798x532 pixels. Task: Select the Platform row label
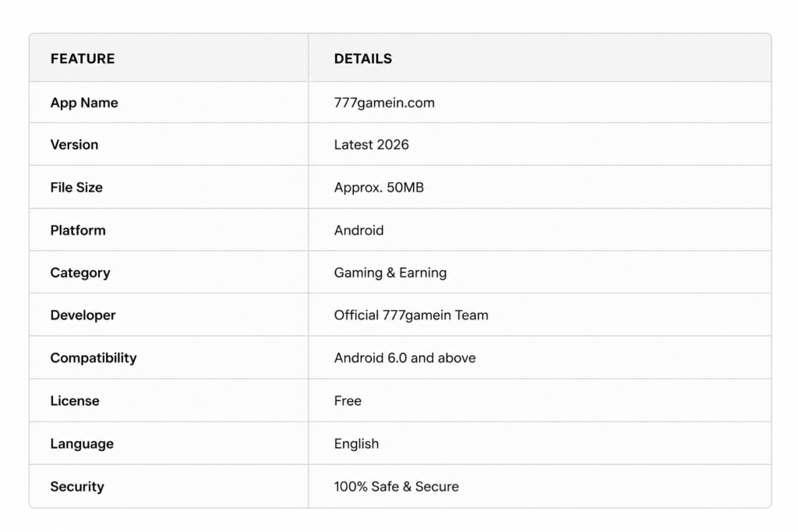click(78, 231)
